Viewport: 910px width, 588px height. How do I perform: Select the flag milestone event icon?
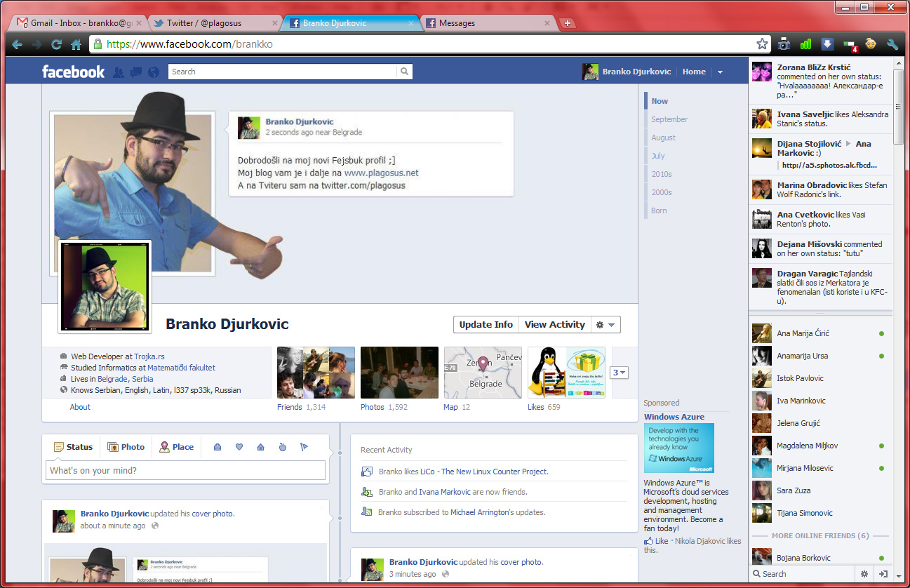coord(304,447)
